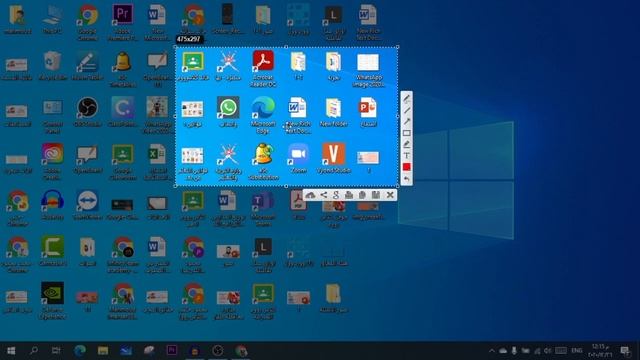The height and width of the screenshot is (360, 640).
Task: Open Task View on the taskbar
Action: (x=56, y=351)
